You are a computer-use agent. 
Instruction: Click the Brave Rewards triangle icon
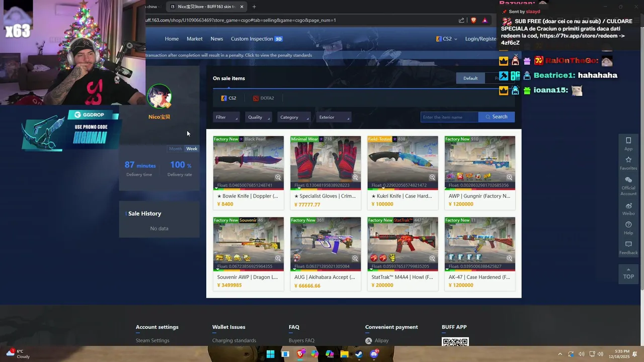485,20
